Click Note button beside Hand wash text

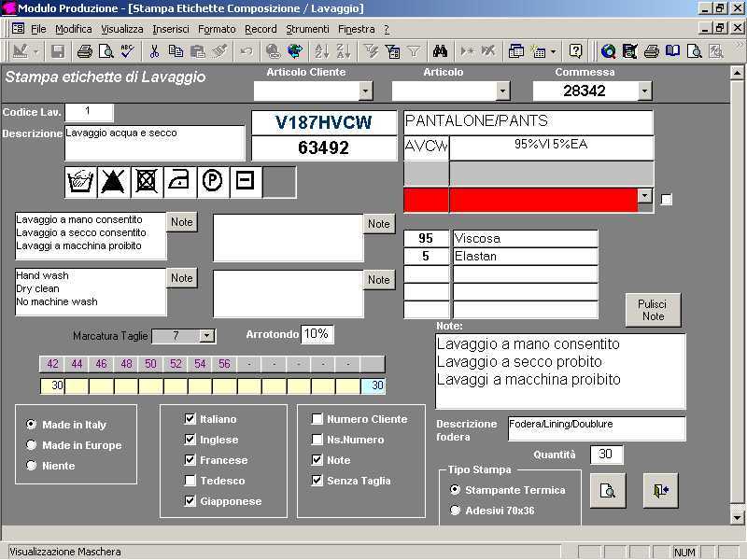tap(181, 278)
